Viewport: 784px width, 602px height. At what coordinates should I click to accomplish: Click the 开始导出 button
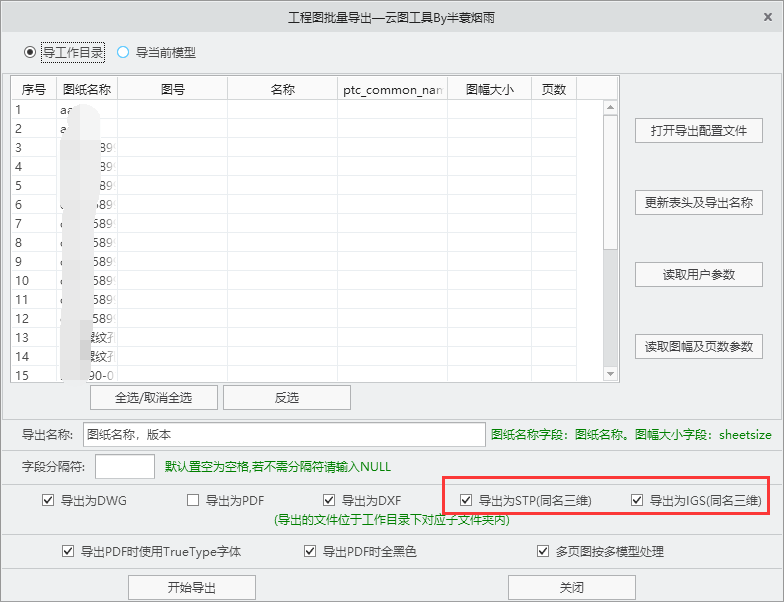(192, 587)
